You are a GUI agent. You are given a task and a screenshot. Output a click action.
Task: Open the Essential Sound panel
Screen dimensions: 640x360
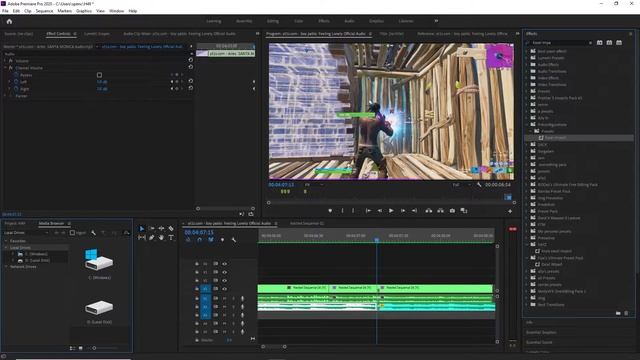click(x=539, y=342)
